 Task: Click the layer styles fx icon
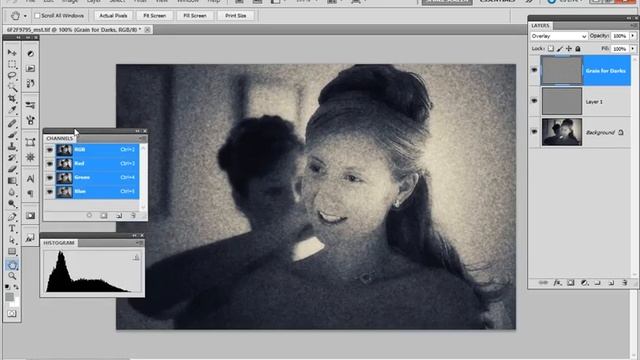[557, 282]
